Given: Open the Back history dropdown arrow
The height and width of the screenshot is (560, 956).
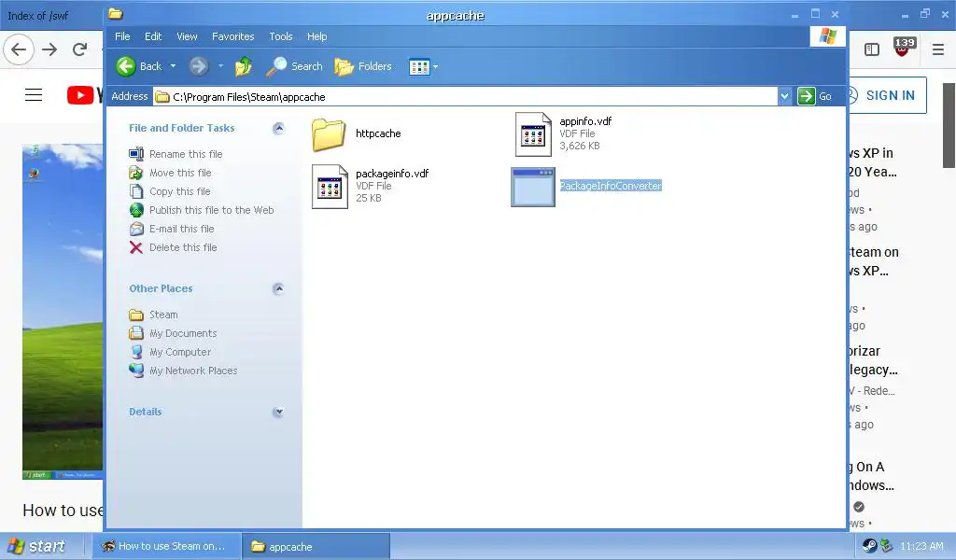Looking at the screenshot, I should [173, 66].
